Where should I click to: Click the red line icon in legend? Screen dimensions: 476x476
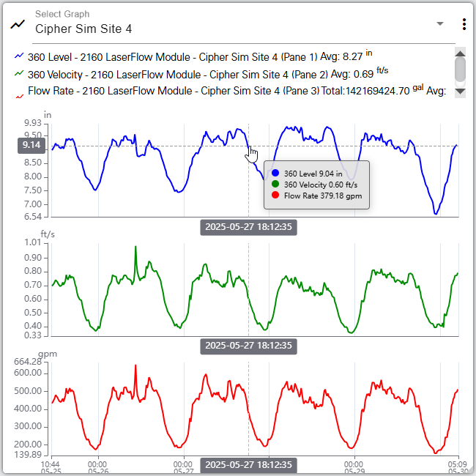pos(19,93)
